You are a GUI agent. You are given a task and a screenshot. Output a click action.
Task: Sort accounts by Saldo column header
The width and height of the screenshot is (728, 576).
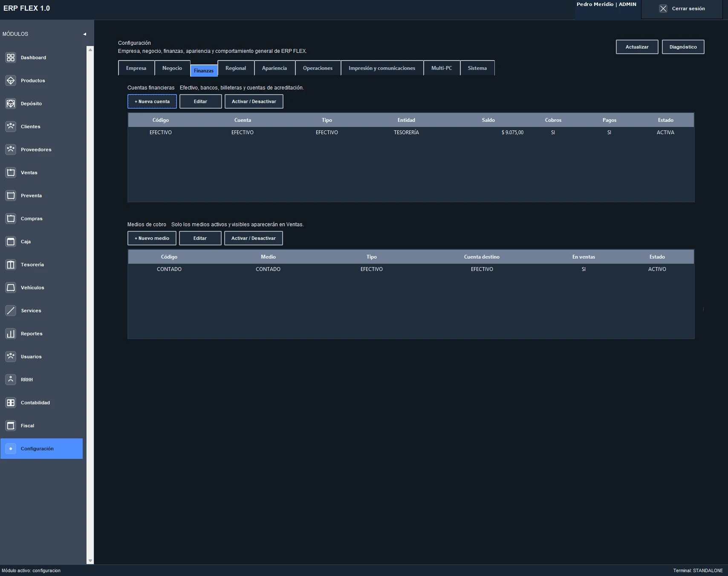tap(488, 120)
